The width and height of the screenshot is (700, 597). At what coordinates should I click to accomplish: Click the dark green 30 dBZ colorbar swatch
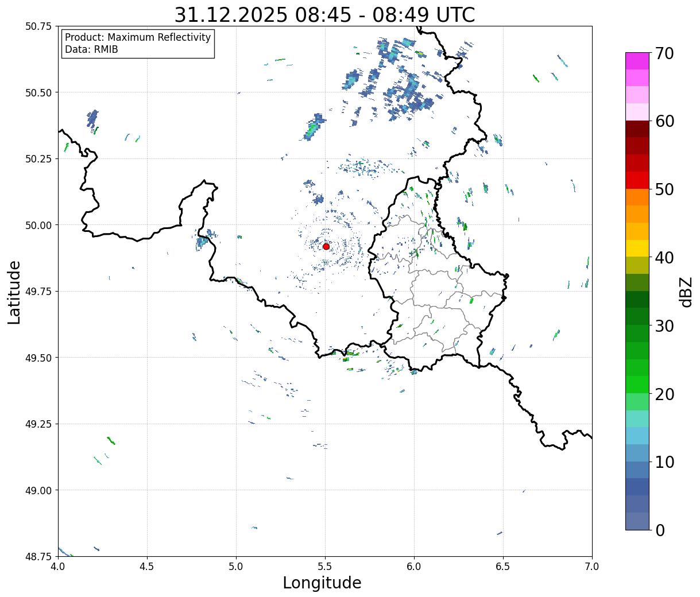click(637, 316)
